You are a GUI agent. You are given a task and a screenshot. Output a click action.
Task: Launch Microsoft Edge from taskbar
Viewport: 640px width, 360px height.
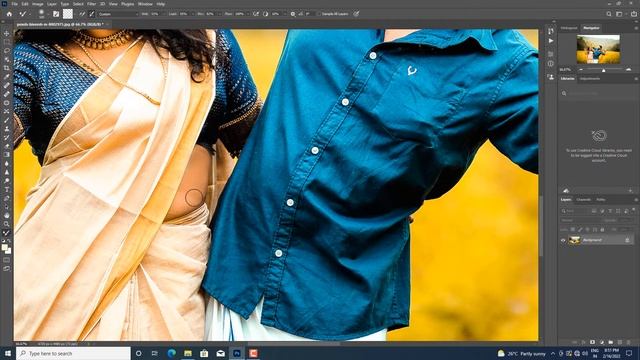tap(171, 353)
